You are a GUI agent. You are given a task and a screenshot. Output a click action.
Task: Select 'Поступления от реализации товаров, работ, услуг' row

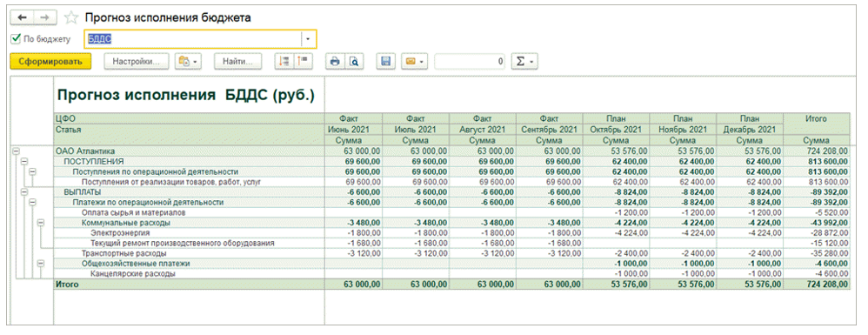pyautogui.click(x=170, y=182)
